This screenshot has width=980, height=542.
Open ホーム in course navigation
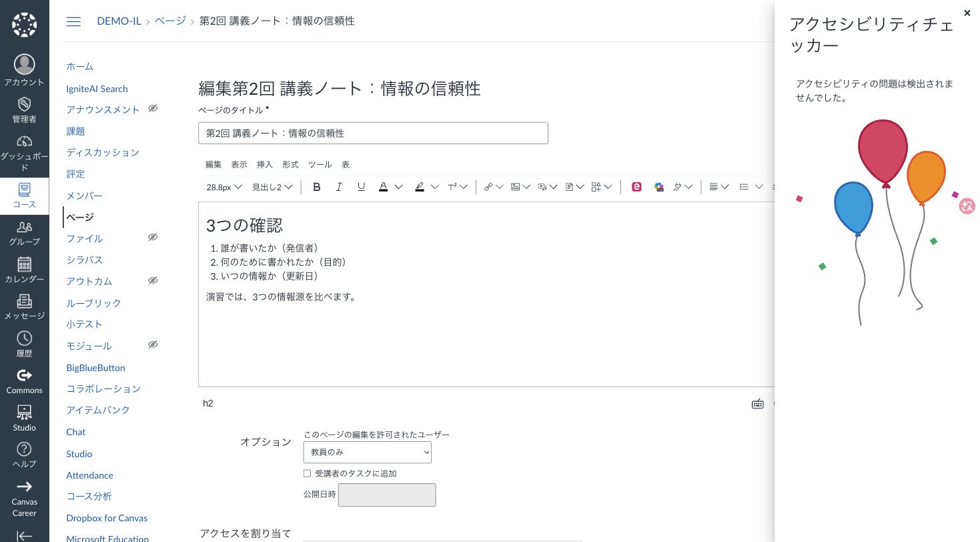point(79,66)
